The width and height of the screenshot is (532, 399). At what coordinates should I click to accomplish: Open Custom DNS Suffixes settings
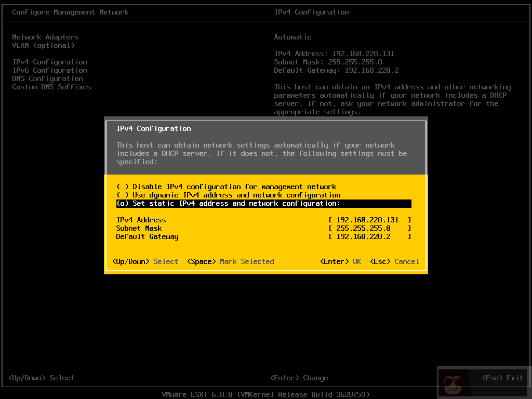tap(51, 87)
